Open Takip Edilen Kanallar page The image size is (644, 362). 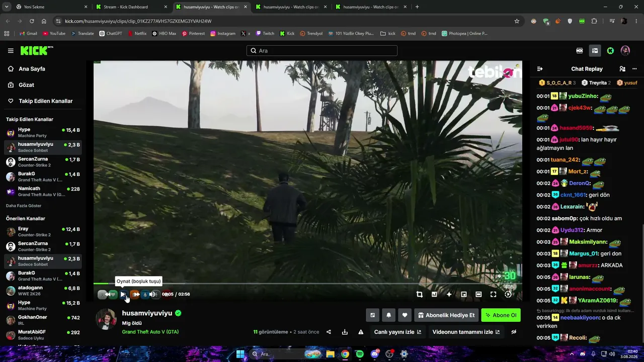point(45,101)
